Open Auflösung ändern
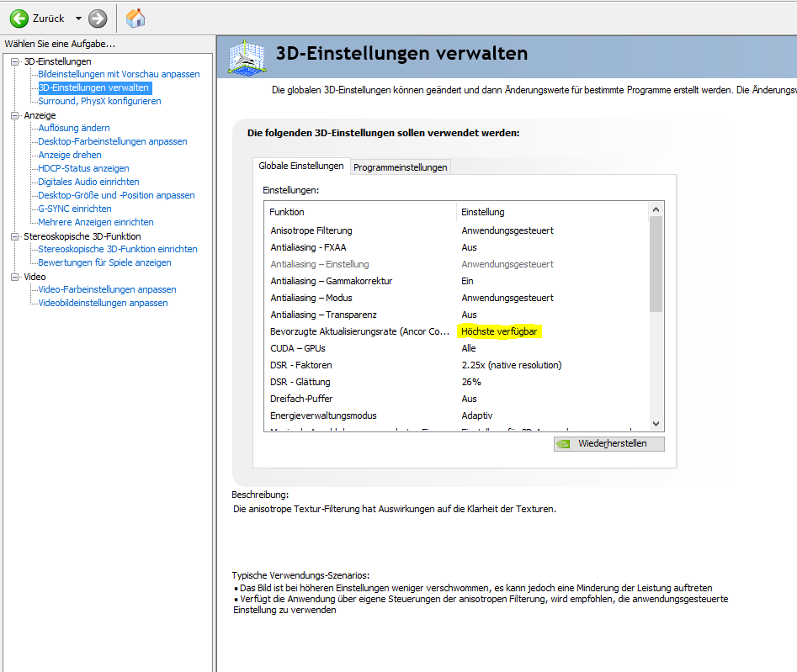This screenshot has height=672, width=797. pyautogui.click(x=74, y=128)
